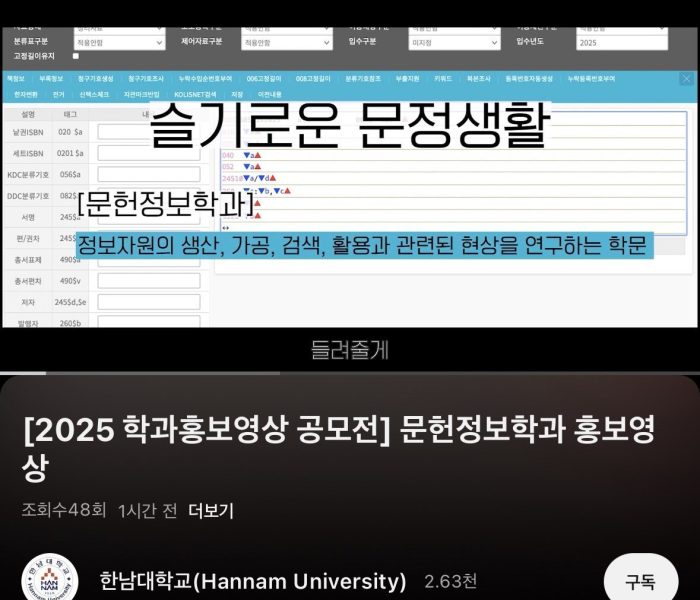The height and width of the screenshot is (600, 700).
Task: Click the 020 $a tag cell
Action: click(x=71, y=132)
